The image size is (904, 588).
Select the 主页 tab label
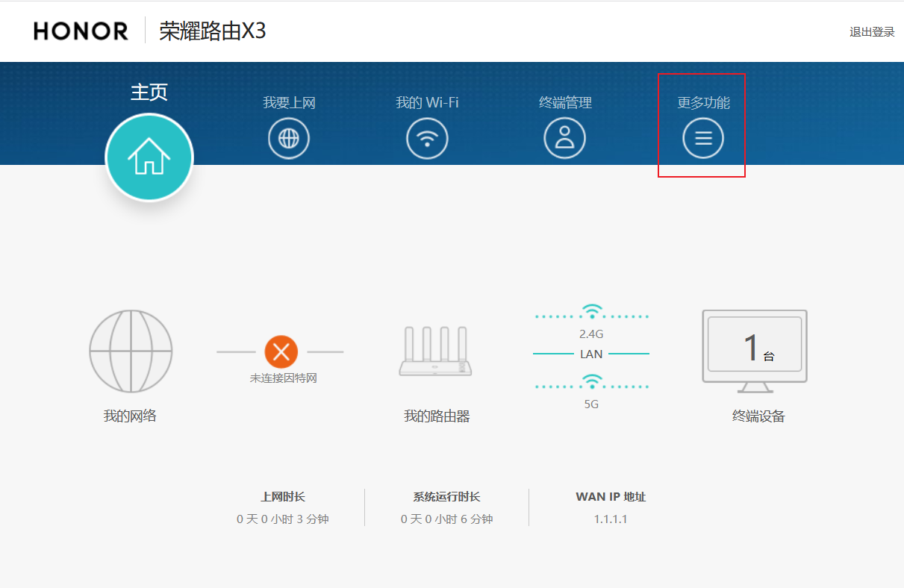(149, 92)
